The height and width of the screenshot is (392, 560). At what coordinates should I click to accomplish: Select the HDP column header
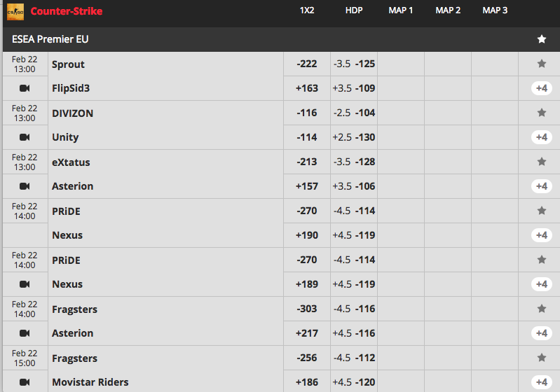point(353,10)
